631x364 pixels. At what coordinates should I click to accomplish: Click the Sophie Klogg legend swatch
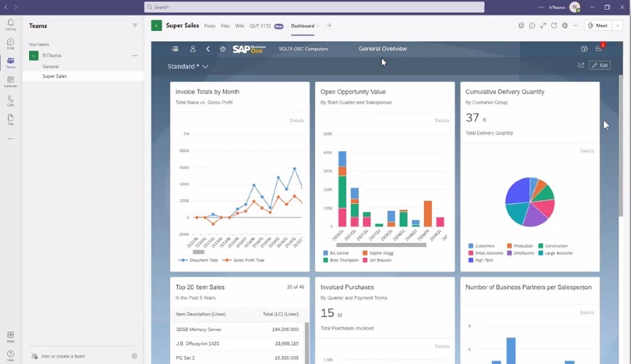(364, 253)
